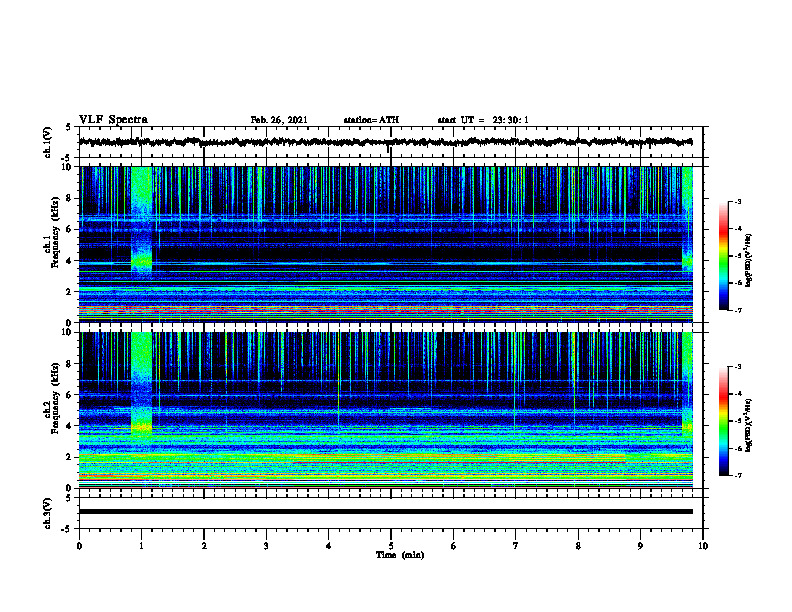This screenshot has width=792, height=612.
Task: Click the lower color scale bar for ch.2
Action: [724, 421]
